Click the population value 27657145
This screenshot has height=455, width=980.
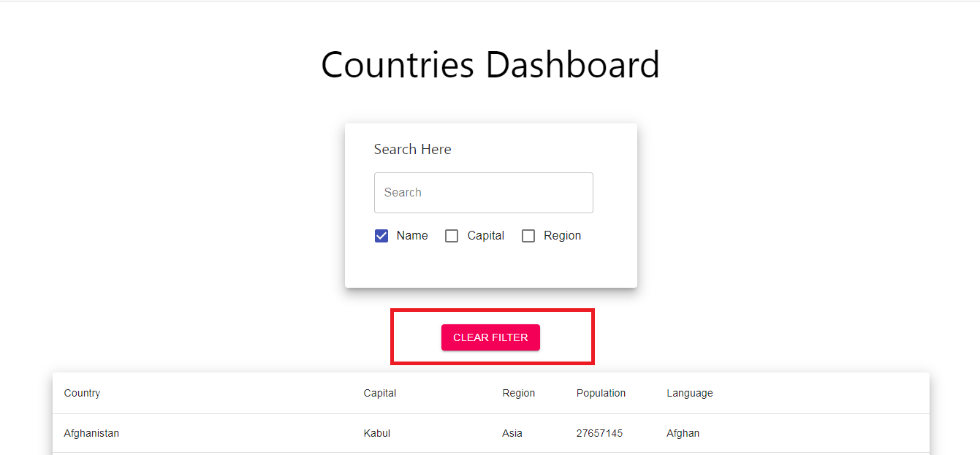click(x=599, y=433)
